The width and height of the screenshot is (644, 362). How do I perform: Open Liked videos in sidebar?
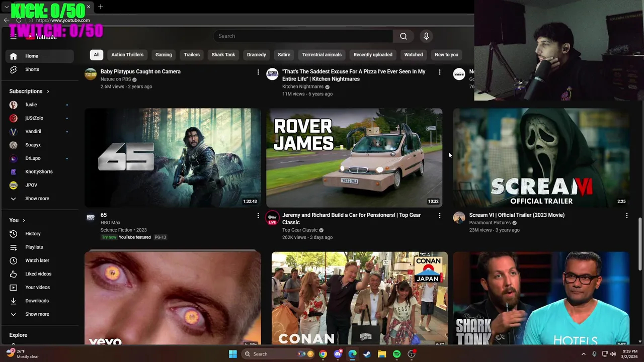point(39,274)
